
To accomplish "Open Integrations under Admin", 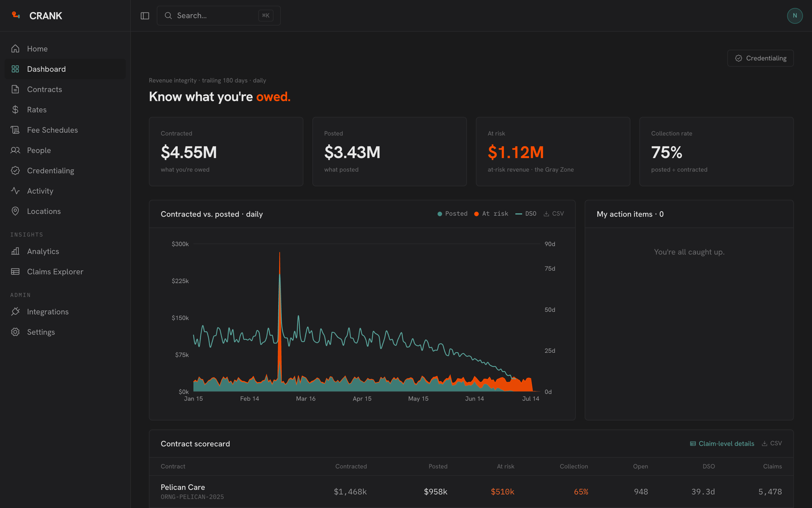I will [65, 312].
